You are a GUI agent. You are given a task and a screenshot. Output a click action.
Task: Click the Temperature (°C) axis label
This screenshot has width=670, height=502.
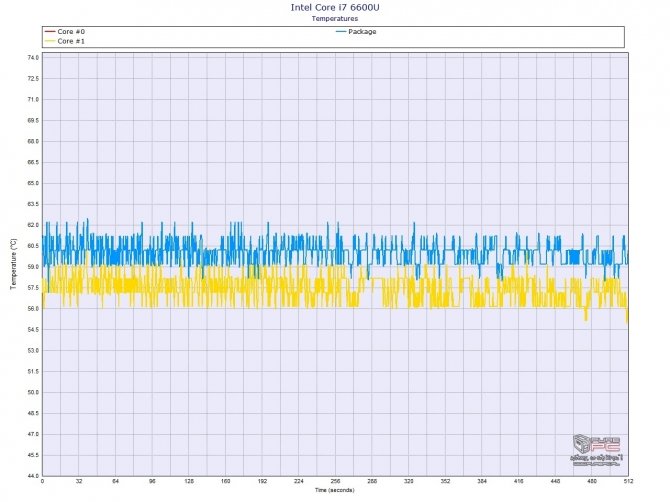(13, 264)
